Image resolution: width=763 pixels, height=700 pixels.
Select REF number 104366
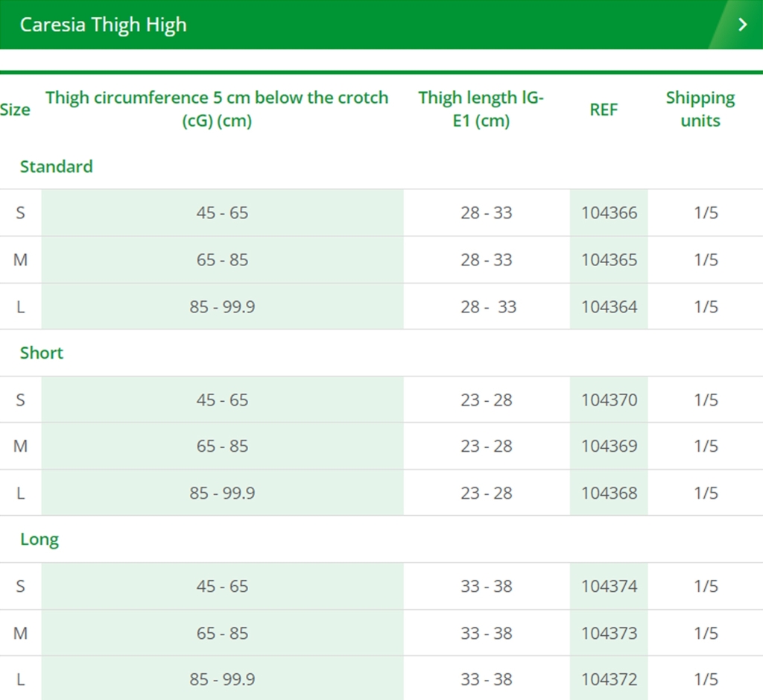click(x=610, y=212)
